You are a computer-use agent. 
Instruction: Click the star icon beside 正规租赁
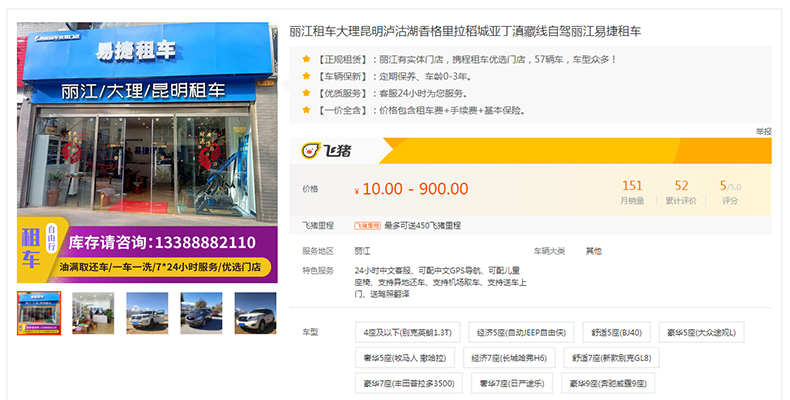click(x=307, y=59)
